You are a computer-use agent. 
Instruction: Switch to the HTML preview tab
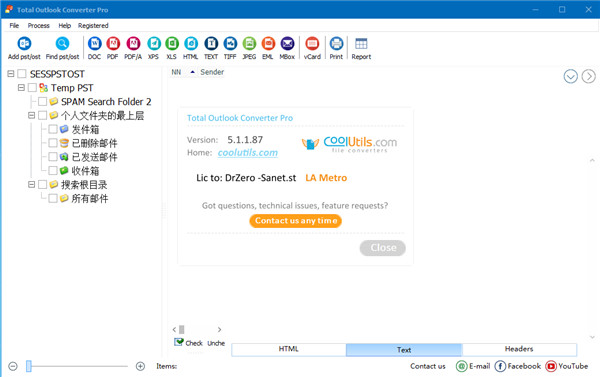coord(289,349)
